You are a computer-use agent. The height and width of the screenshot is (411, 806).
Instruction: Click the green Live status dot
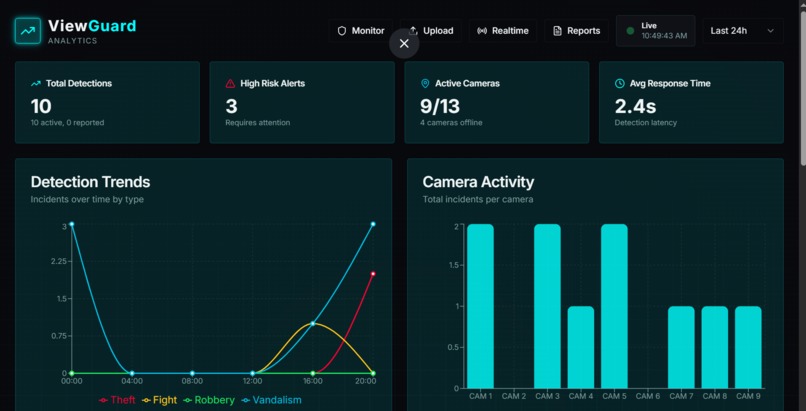(630, 31)
